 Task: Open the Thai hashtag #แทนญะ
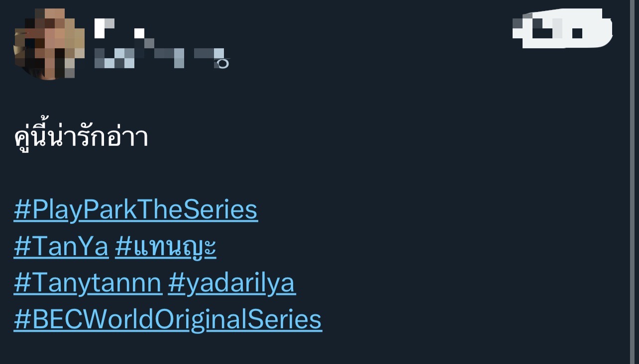[166, 247]
